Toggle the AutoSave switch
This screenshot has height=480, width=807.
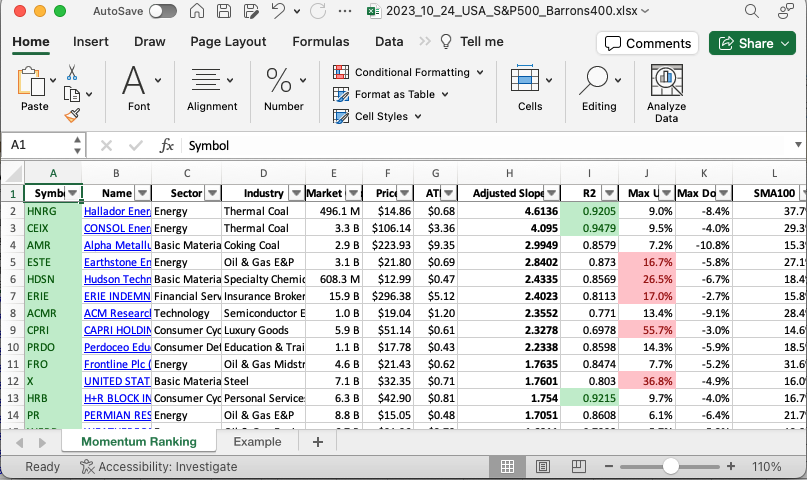(x=162, y=12)
